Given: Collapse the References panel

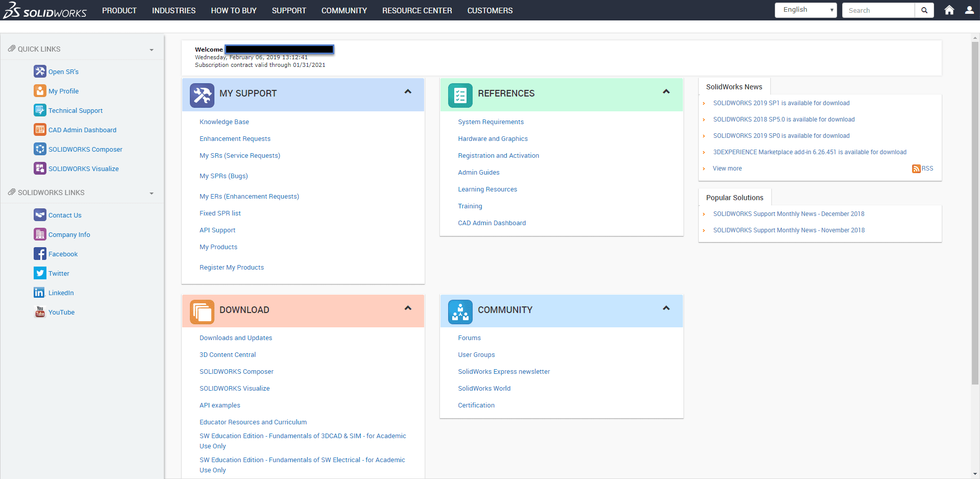Looking at the screenshot, I should pos(666,92).
